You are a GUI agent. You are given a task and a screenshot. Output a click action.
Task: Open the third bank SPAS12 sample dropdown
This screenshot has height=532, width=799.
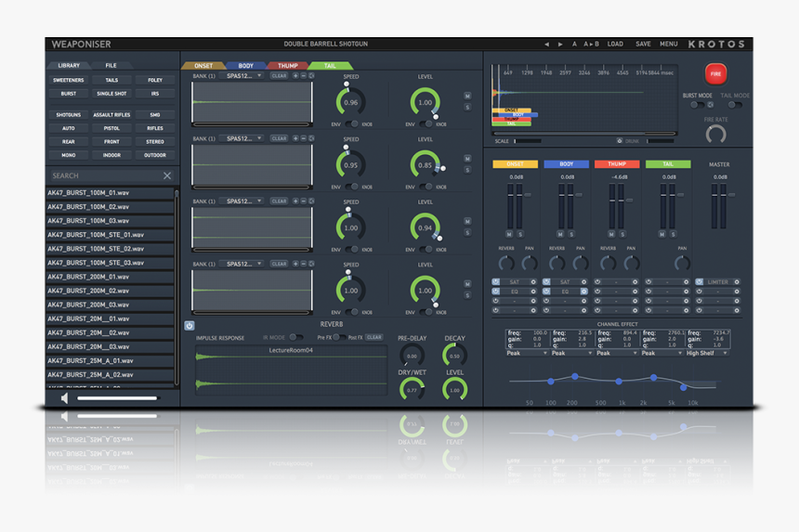[242, 201]
